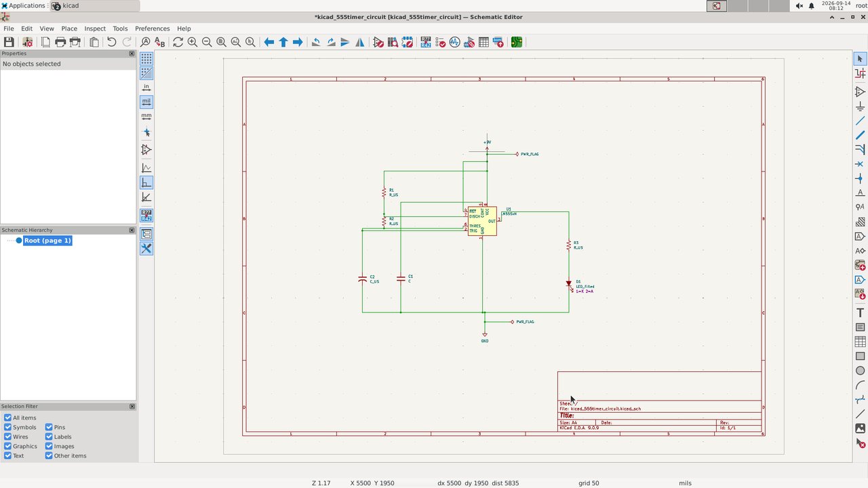Open the Applications menu in system bar
Image resolution: width=868 pixels, height=488 pixels.
tap(23, 5)
